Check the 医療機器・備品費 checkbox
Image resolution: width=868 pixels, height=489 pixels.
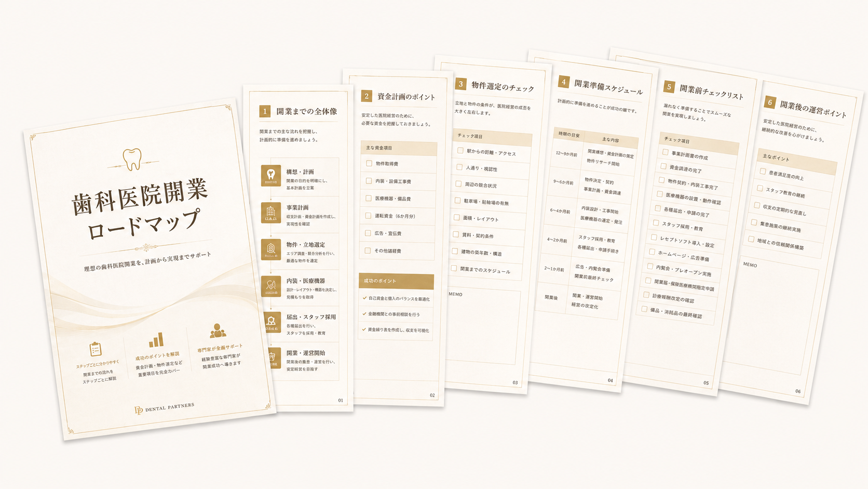(369, 198)
